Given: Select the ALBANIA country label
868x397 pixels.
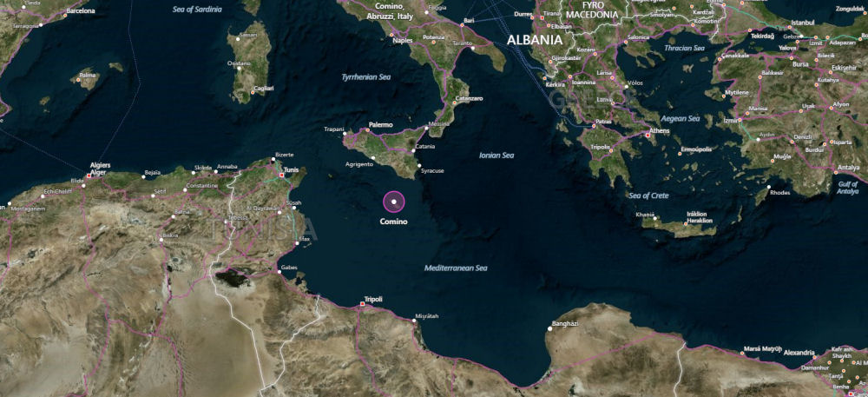Looking at the screenshot, I should (534, 40).
